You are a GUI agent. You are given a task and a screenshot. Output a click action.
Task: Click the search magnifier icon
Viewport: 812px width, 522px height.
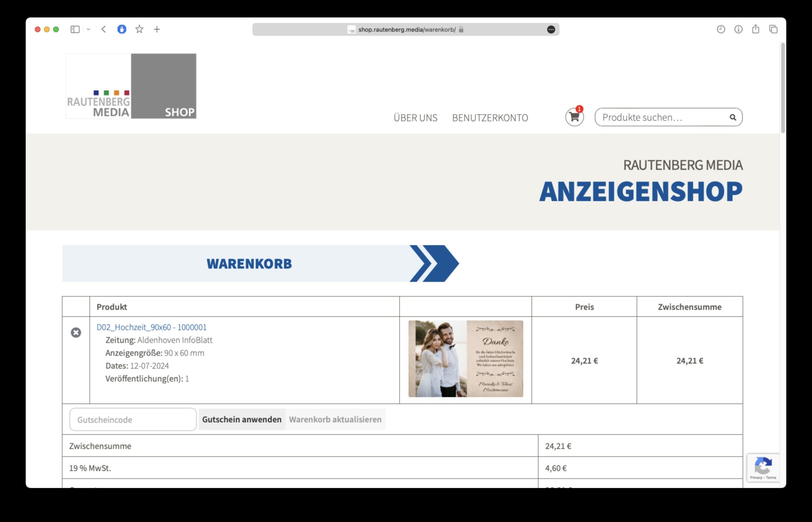pyautogui.click(x=732, y=117)
